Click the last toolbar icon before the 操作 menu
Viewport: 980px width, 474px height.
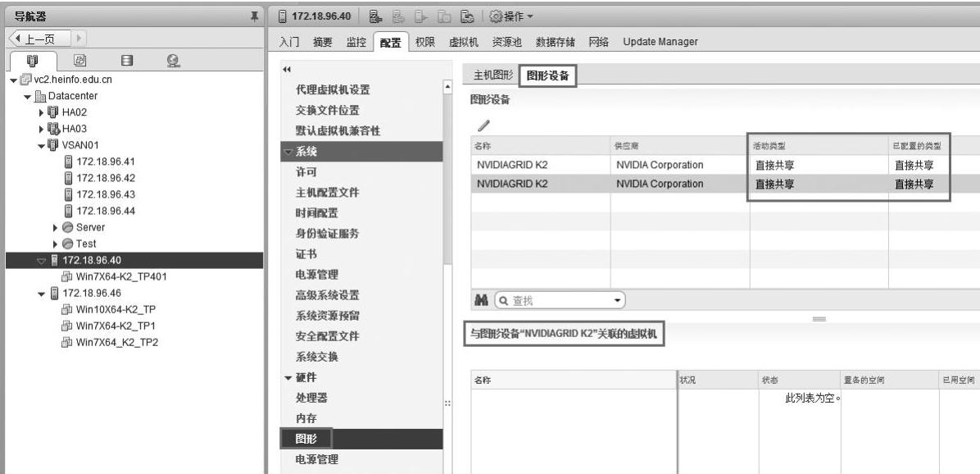tap(467, 16)
